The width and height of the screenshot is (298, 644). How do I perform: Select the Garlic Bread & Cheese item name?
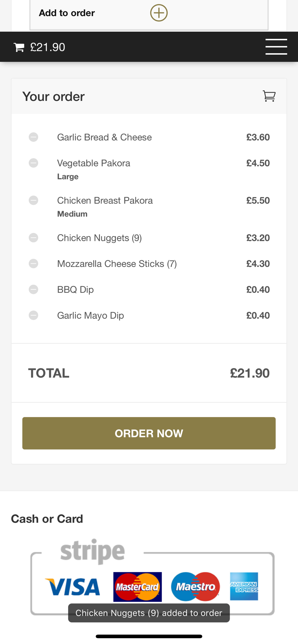pos(104,137)
